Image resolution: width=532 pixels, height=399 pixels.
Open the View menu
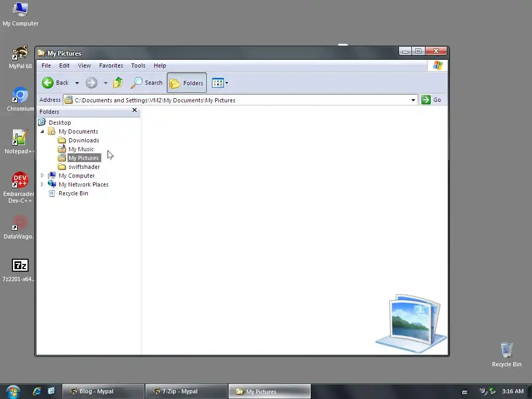coord(84,65)
